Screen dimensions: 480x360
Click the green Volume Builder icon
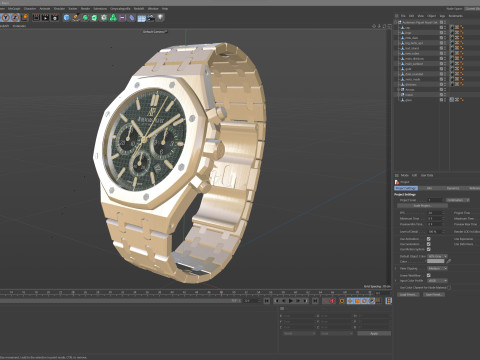coord(113,18)
